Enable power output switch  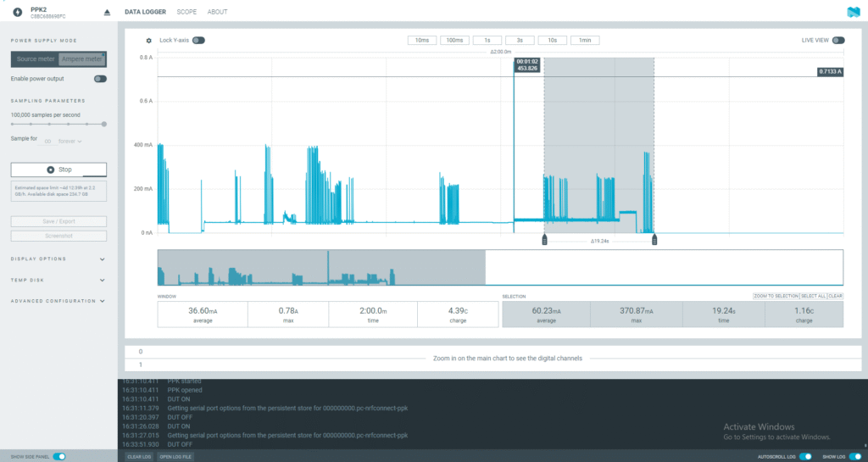tap(100, 79)
